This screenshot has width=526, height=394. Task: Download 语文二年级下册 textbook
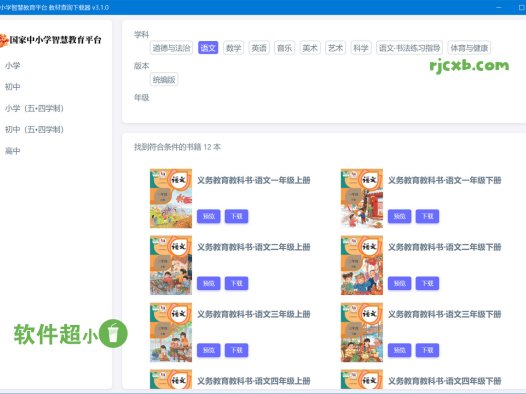[427, 283]
